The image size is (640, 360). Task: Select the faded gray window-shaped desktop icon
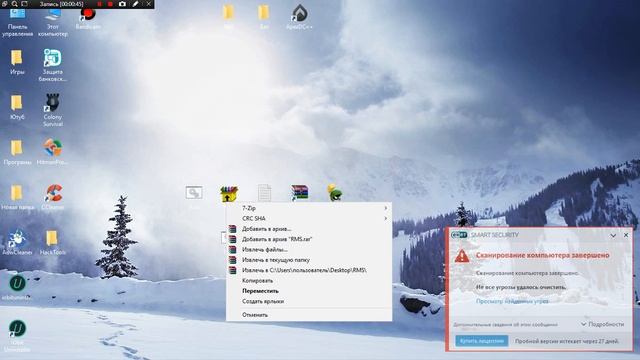pos(194,193)
